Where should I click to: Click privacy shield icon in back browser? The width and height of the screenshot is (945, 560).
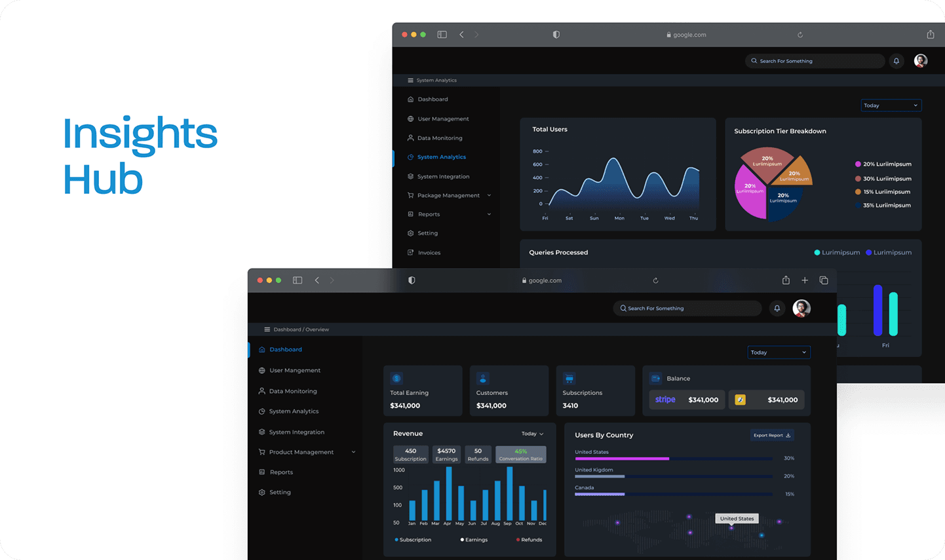point(556,35)
